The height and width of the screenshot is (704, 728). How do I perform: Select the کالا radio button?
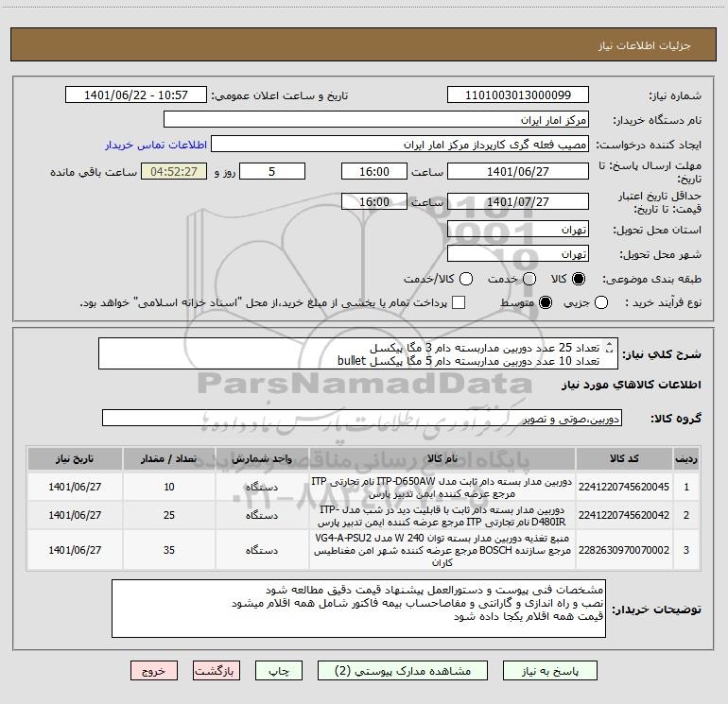click(x=579, y=279)
